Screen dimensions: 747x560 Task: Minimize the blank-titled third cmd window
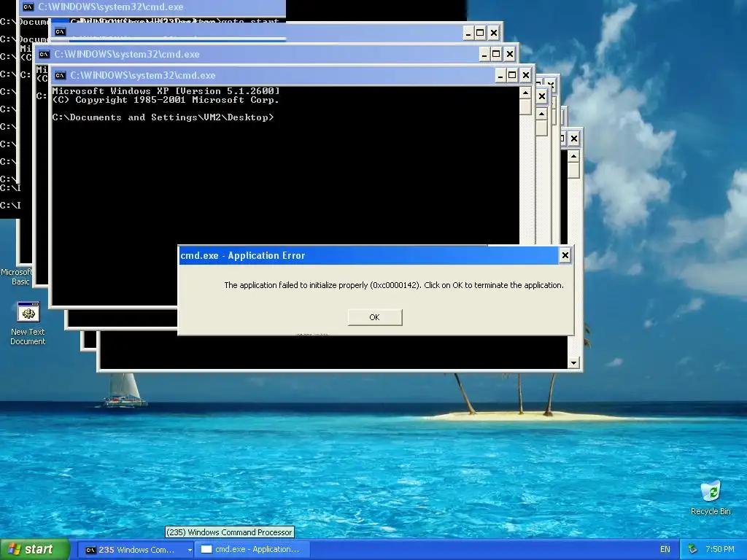tap(468, 33)
